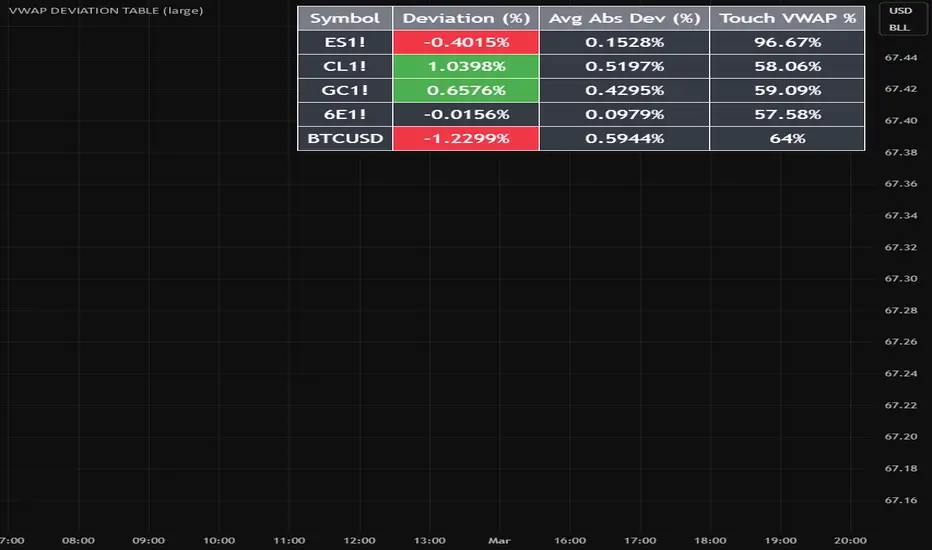
Task: Select the red -0.4015% deviation cell
Action: (x=466, y=42)
